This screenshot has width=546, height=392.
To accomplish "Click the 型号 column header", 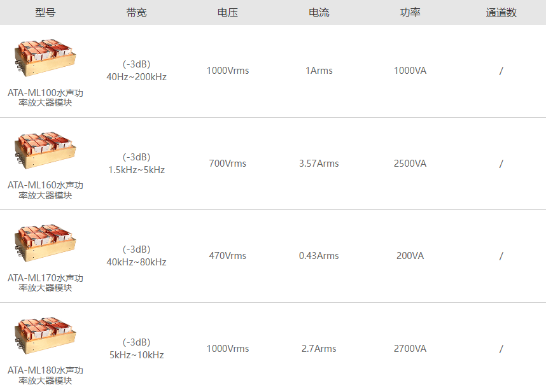I will (x=45, y=13).
